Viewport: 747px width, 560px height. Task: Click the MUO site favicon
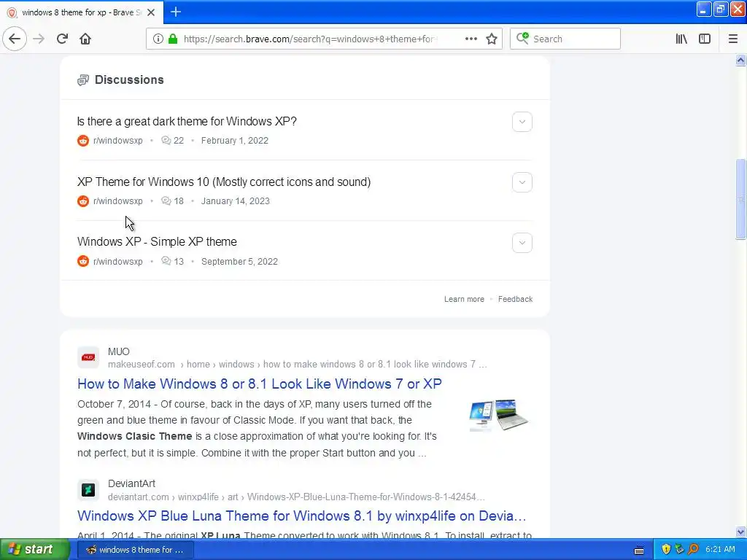(x=88, y=357)
